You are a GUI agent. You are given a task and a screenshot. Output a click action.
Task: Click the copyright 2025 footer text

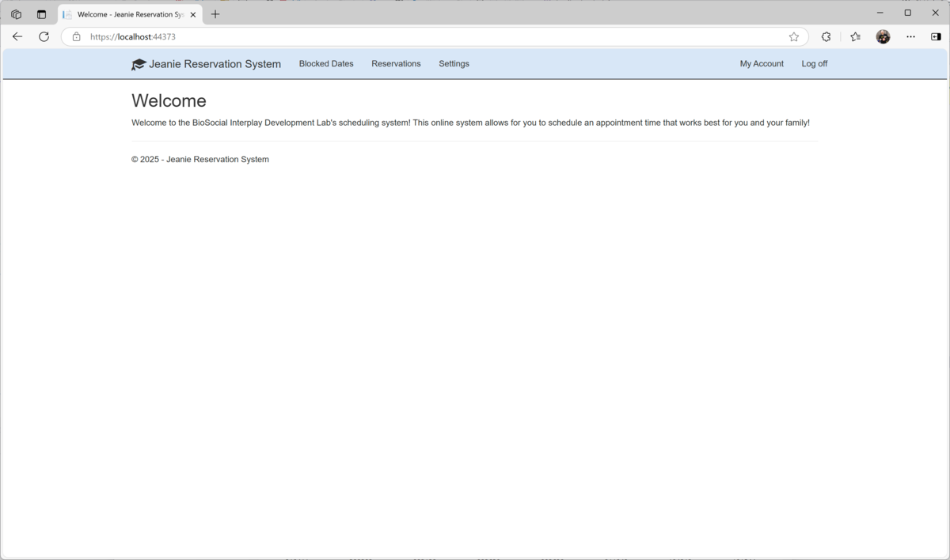(200, 159)
